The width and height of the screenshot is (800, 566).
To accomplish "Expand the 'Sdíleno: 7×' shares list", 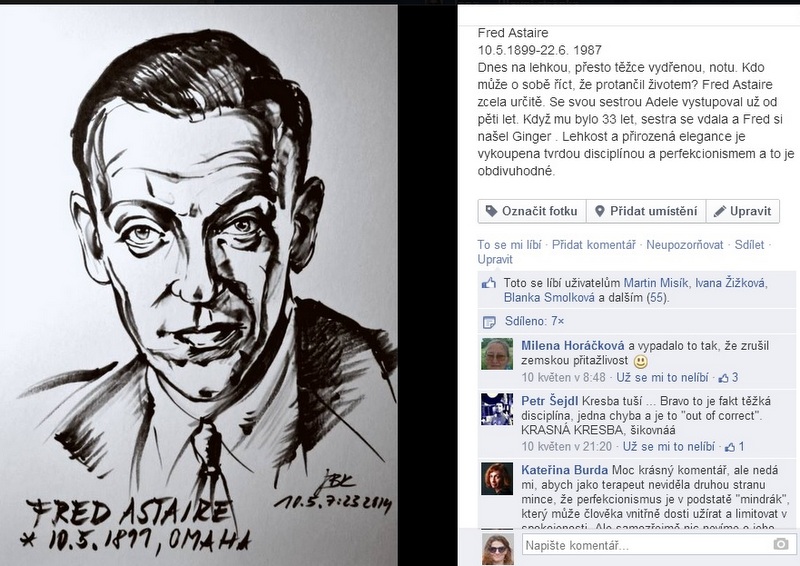I will click(535, 321).
